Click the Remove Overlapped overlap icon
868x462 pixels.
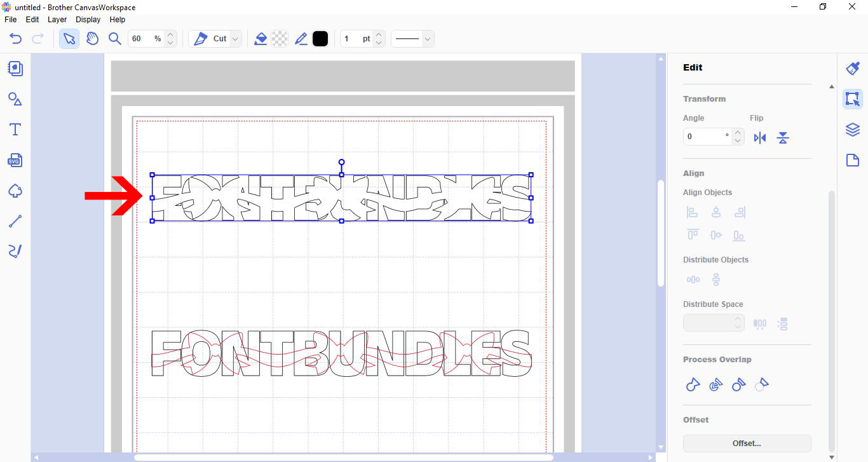761,384
